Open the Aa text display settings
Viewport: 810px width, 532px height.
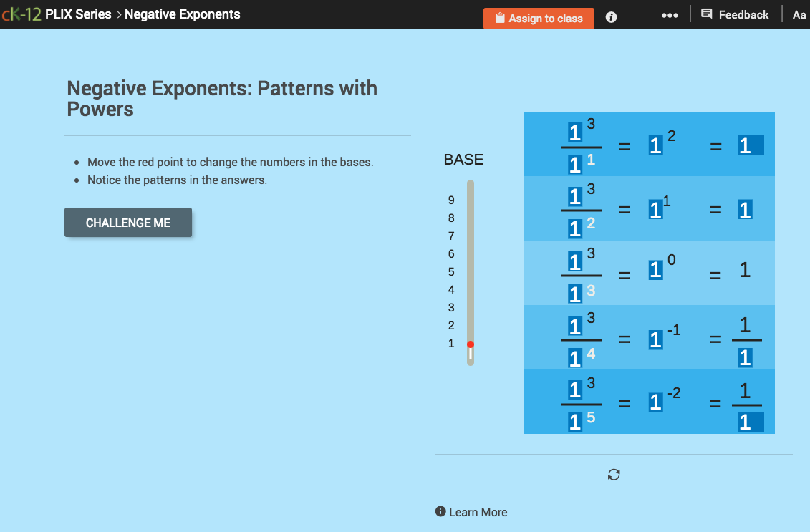799,14
